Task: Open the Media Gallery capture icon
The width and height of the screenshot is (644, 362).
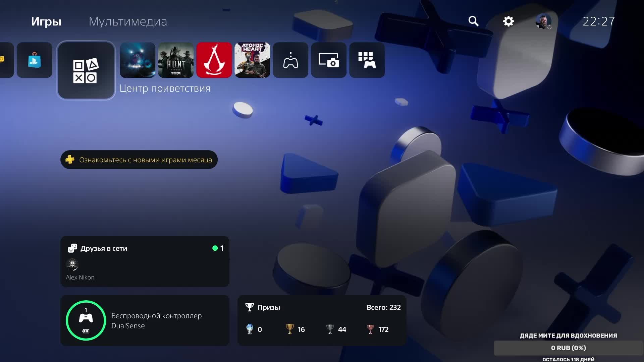Action: [x=329, y=60]
